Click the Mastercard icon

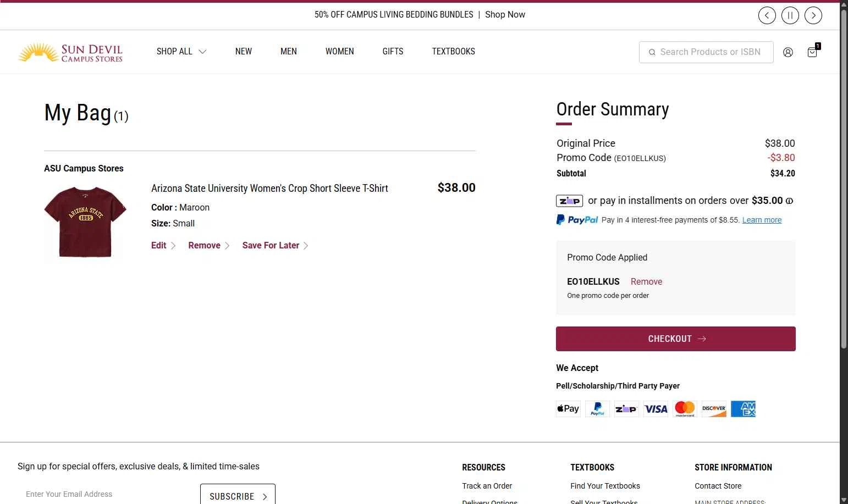point(685,409)
